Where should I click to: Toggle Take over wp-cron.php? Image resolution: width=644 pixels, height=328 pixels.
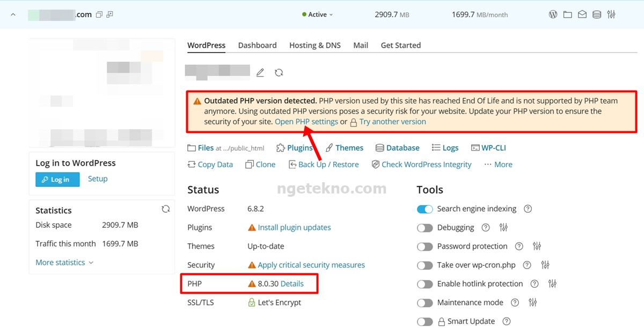click(425, 265)
